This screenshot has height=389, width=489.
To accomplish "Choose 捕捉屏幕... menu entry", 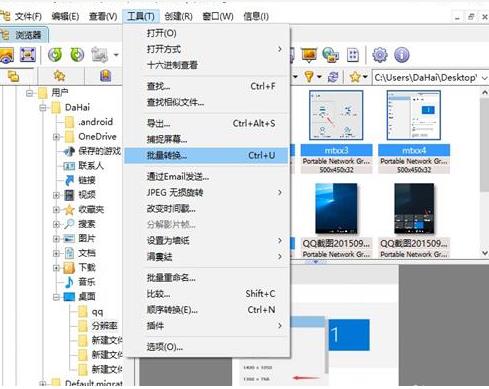I will pos(207,139).
